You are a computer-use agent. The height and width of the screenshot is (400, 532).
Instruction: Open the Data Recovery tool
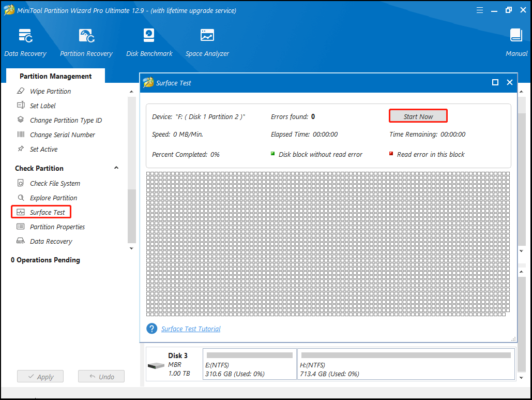pos(25,41)
